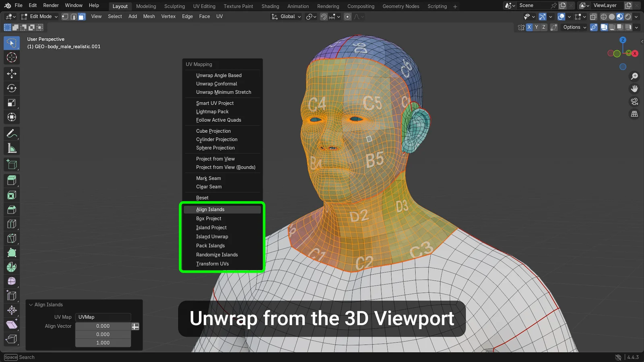Expand the mesh editing Options dropdown
This screenshot has height=362, width=644.
click(x=574, y=27)
